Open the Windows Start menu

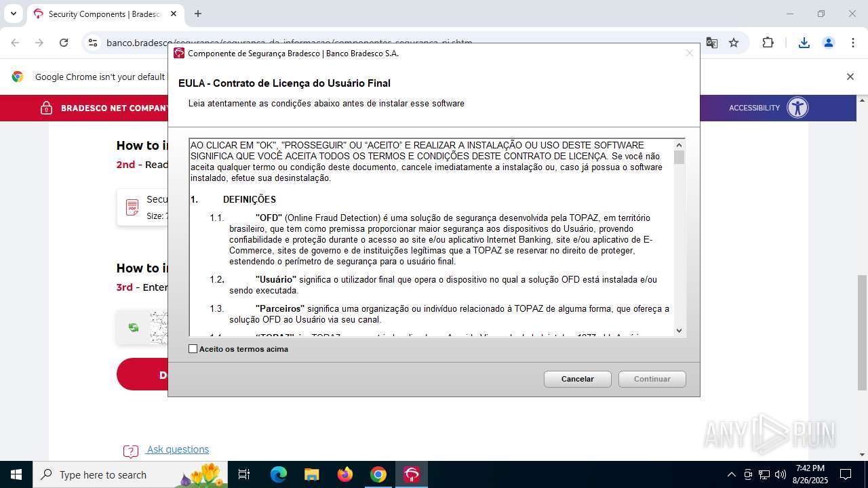16,474
